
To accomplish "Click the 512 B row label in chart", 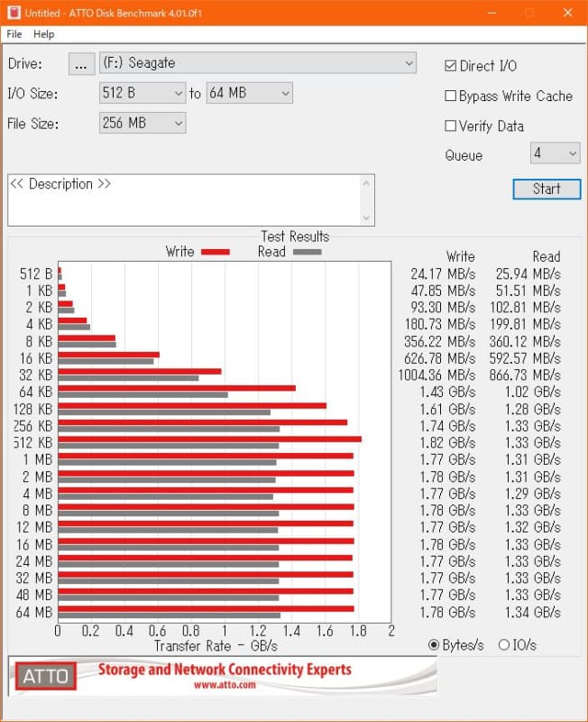I will [36, 274].
